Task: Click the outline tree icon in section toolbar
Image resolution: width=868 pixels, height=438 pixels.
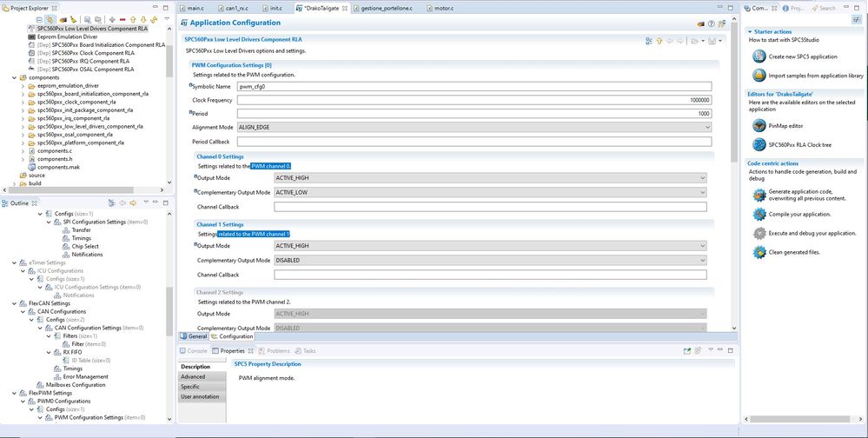Action: (649, 41)
